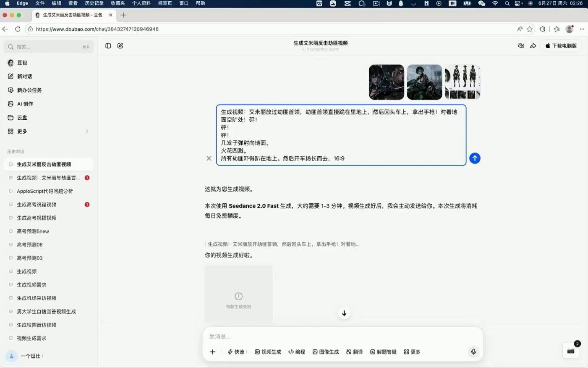Open the third character sheet image
Viewport: 588px width, 368px height.
click(463, 82)
